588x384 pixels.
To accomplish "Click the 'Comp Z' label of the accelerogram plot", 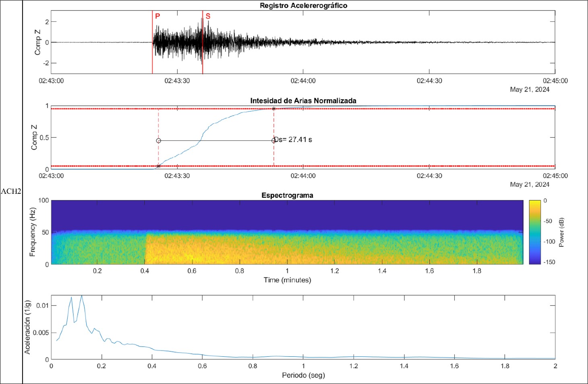I will [x=37, y=42].
